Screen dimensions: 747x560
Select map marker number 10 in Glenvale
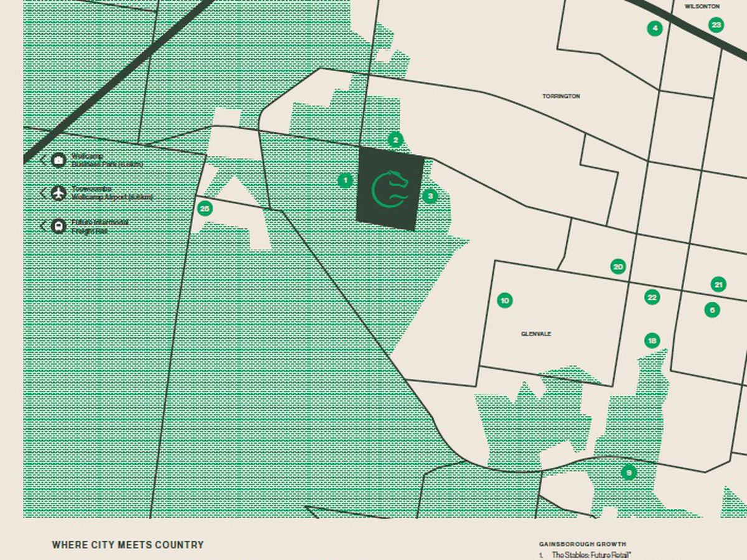[x=505, y=301]
